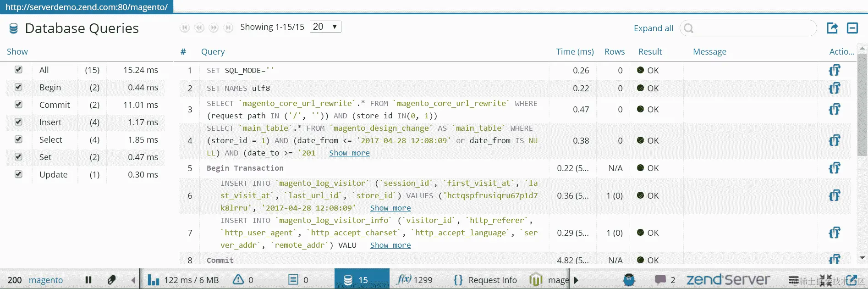The width and height of the screenshot is (868, 289).
Task: Click the 11.01 ms Commit time value
Action: tap(140, 105)
